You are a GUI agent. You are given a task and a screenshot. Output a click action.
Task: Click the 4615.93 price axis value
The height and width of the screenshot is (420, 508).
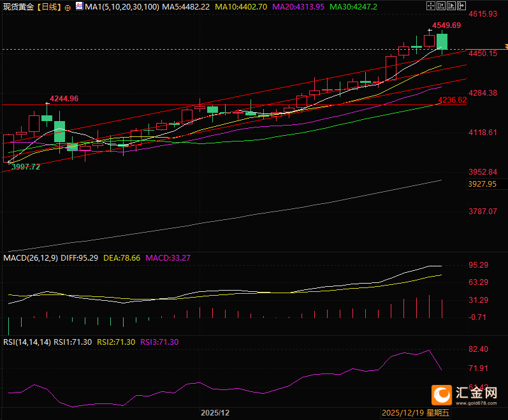point(483,14)
